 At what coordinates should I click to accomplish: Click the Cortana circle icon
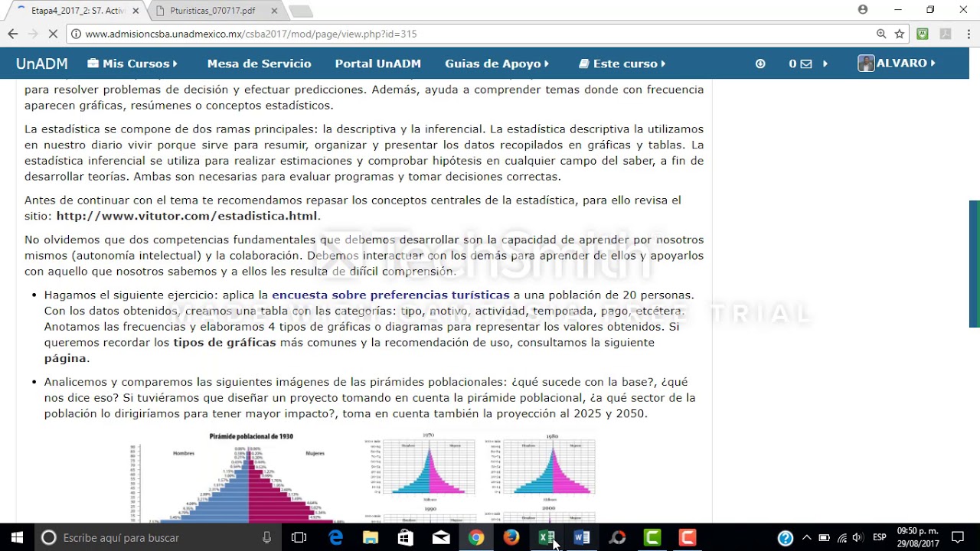click(48, 537)
